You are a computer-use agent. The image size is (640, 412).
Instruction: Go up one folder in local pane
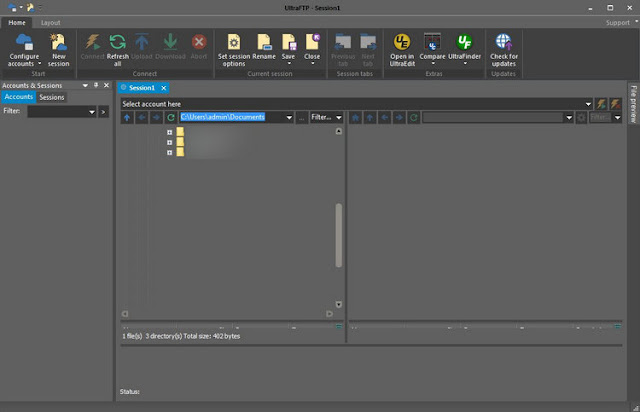tap(127, 118)
